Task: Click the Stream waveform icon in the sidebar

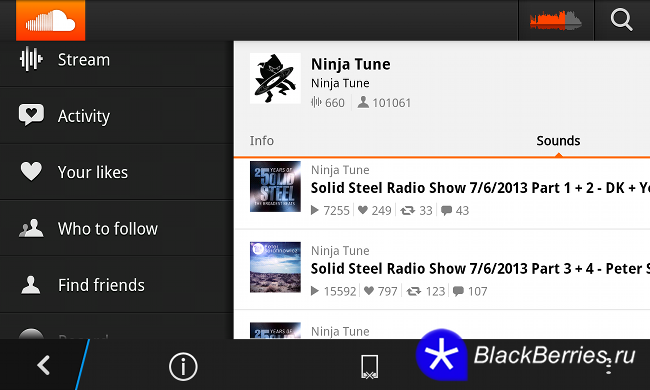Action: pyautogui.click(x=31, y=59)
